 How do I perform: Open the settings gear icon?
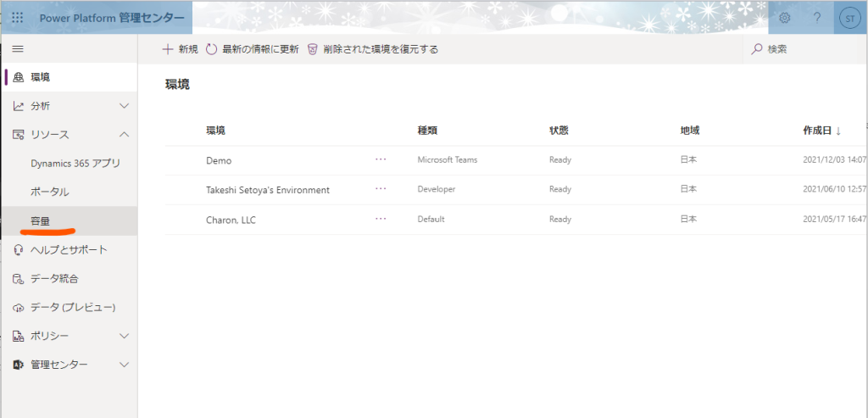tap(784, 18)
